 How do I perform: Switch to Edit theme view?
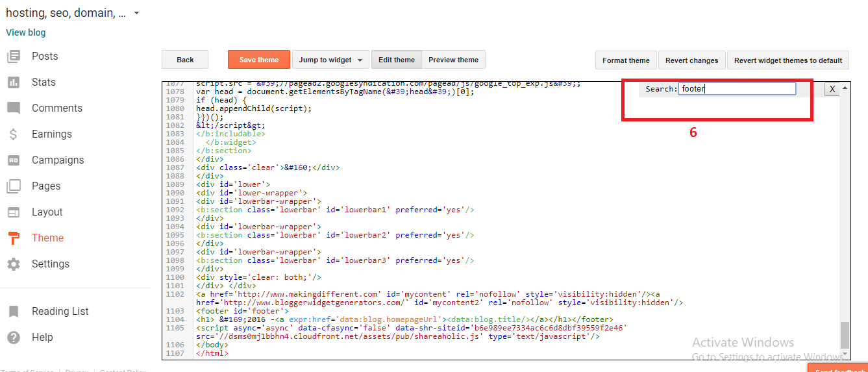click(x=397, y=60)
